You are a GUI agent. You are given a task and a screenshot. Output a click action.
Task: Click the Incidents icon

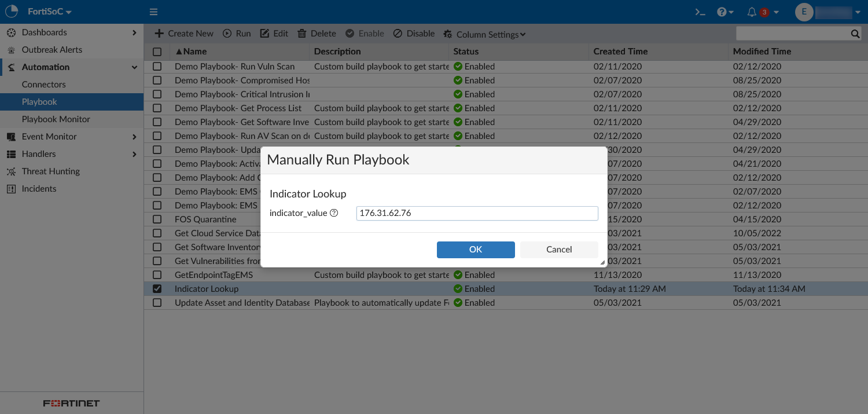[11, 189]
